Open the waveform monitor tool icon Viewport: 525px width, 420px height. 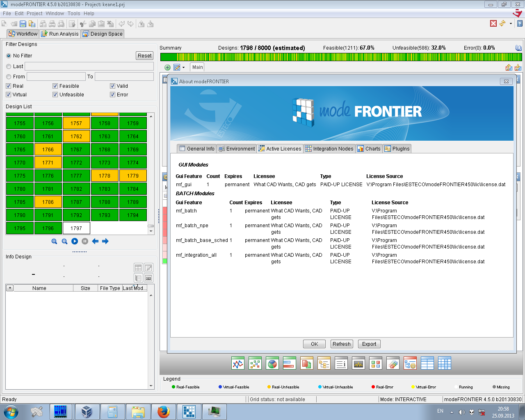point(358,363)
